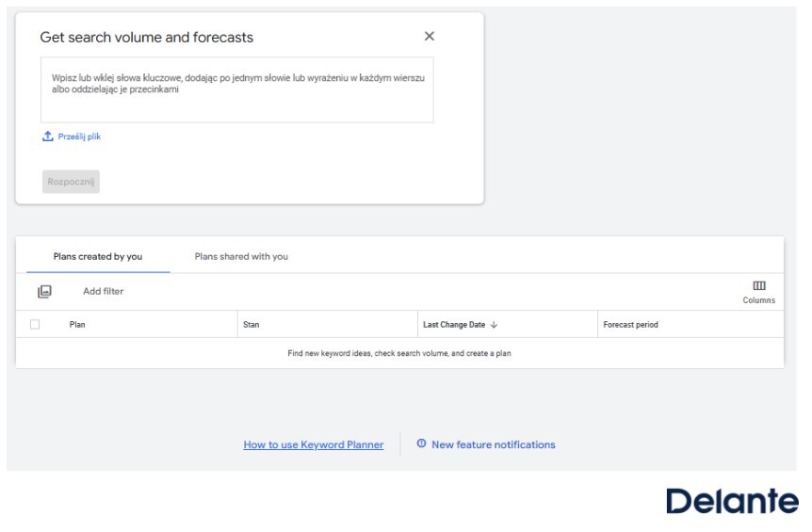Click the upload arrow icon beside Prześlij plik
This screenshot has width=812, height=532.
(48, 137)
